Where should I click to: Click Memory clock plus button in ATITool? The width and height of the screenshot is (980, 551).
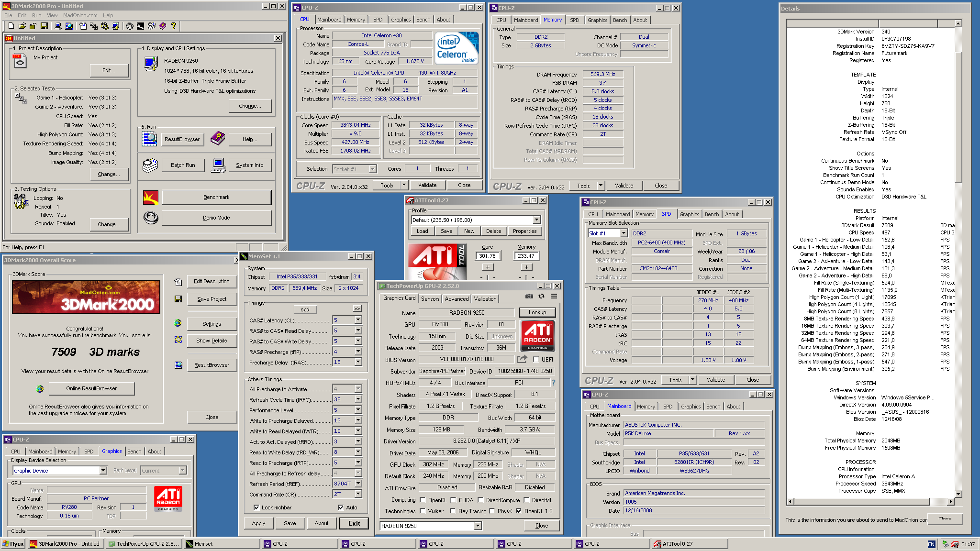pos(526,267)
